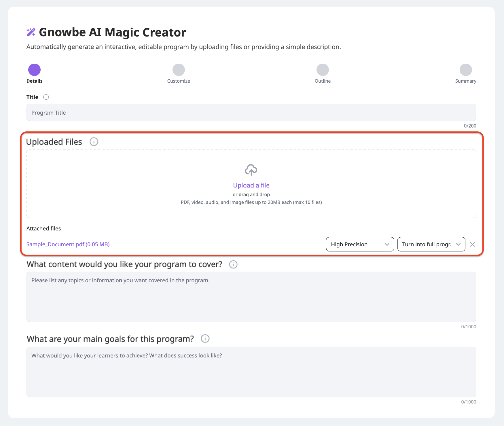Viewport: 504px width, 426px height.
Task: Click the cloud upload icon
Action: (x=251, y=170)
